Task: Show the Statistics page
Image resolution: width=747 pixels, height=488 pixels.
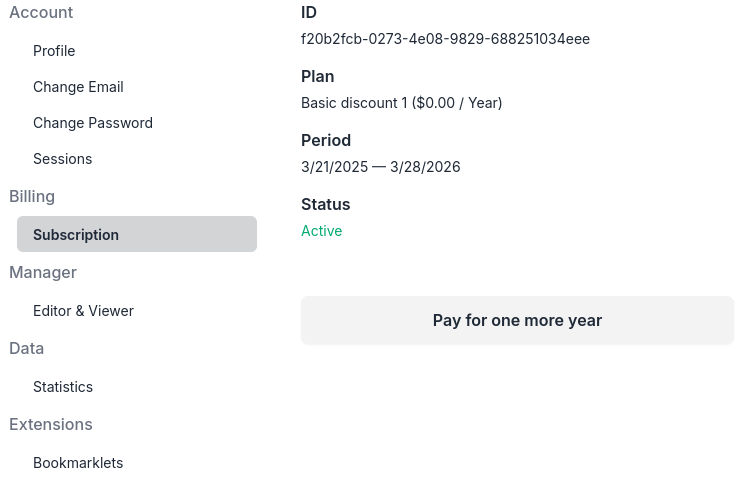Action: pos(63,387)
